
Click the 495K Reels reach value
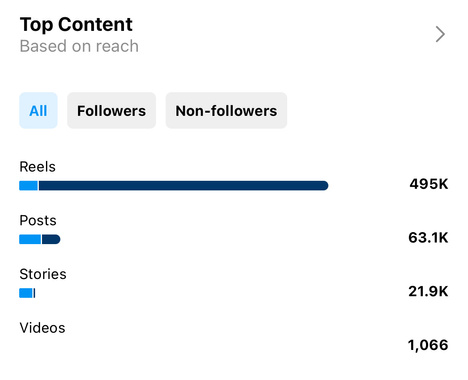(429, 184)
